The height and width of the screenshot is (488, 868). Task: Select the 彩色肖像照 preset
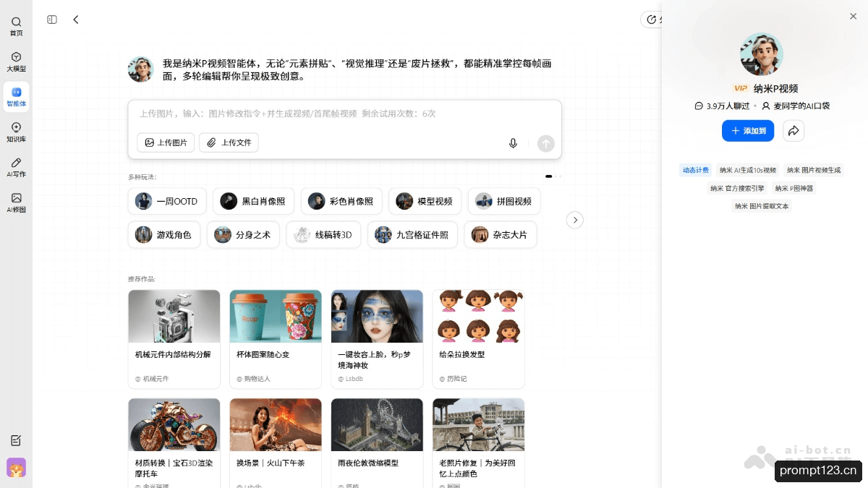341,201
